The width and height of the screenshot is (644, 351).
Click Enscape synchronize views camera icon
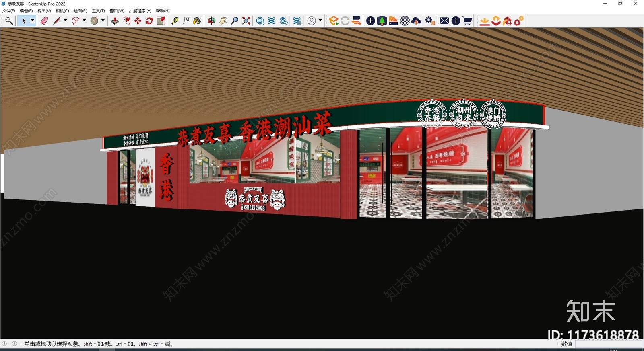(356, 21)
